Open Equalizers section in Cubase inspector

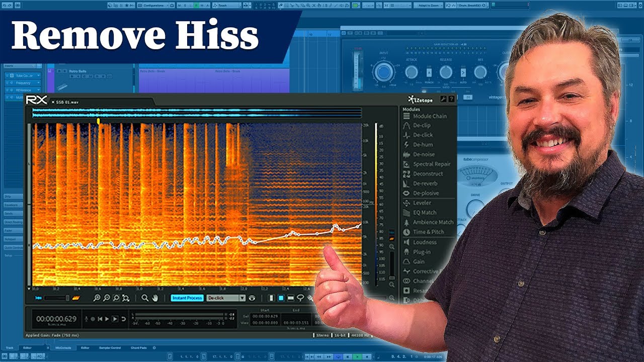pyautogui.click(x=14, y=205)
